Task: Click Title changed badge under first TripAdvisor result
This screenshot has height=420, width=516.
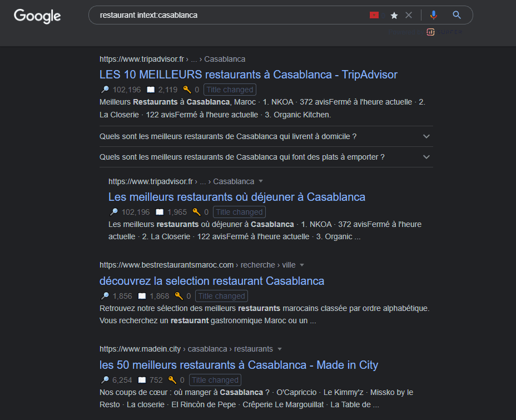Action: click(x=230, y=90)
